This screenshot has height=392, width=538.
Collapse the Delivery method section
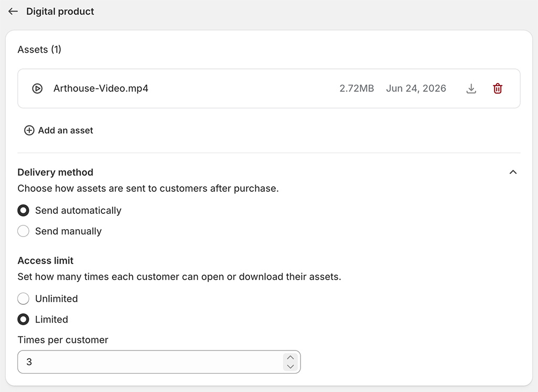[x=513, y=172]
